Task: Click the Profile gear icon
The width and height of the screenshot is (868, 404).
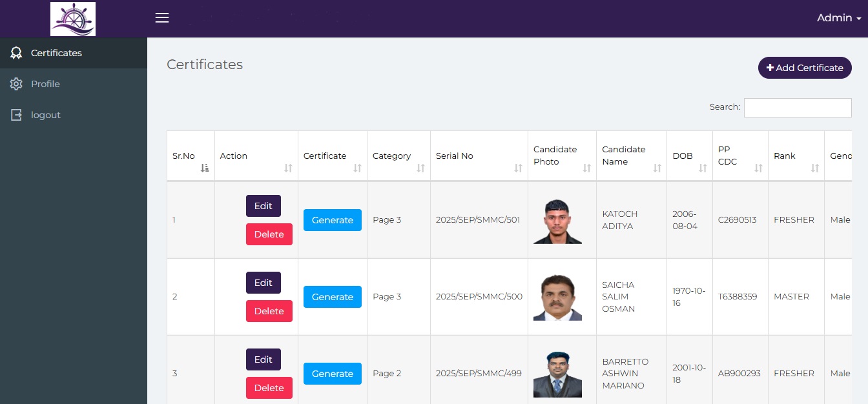Action: [x=16, y=84]
